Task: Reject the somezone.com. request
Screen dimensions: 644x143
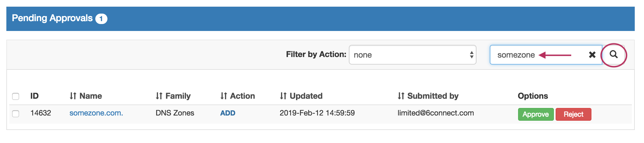Action: pos(573,114)
